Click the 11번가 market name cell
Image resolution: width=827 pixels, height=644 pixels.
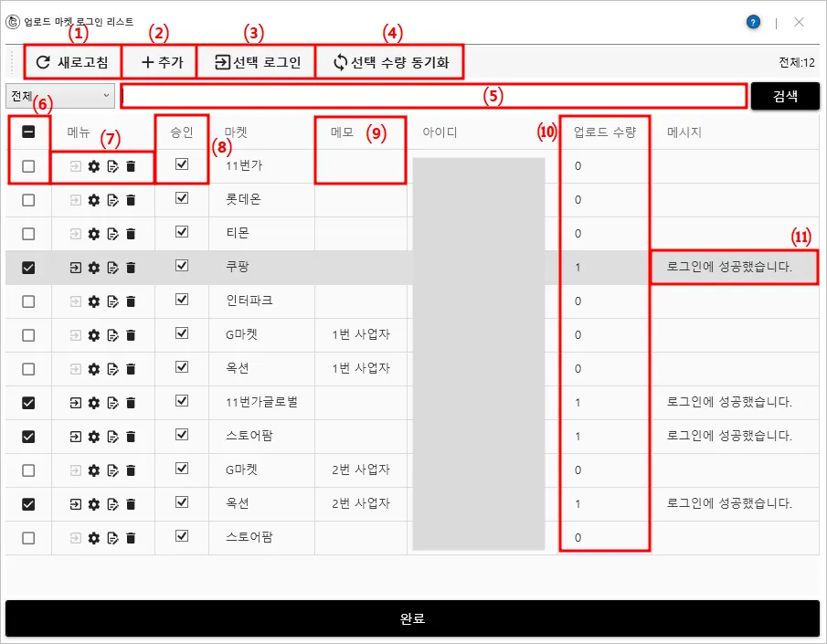click(x=244, y=165)
